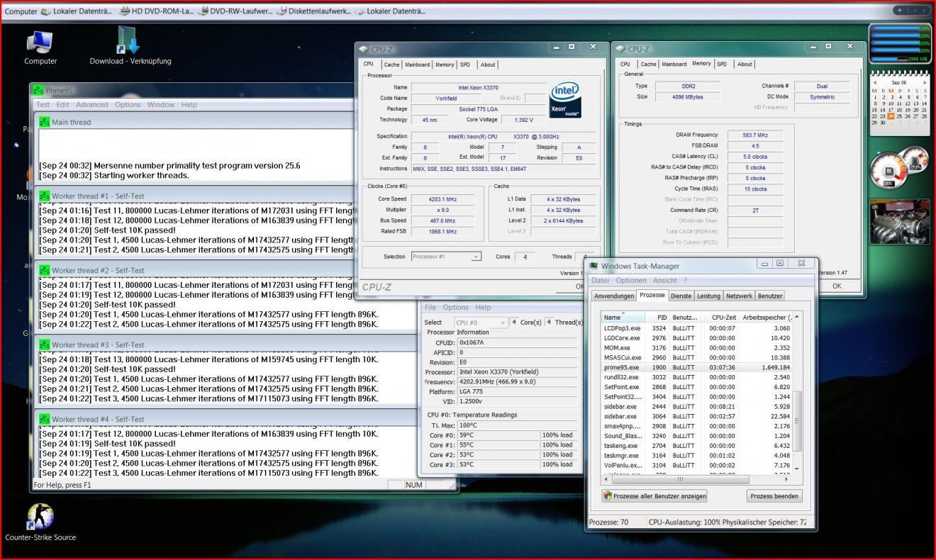This screenshot has height=560, width=936.
Task: Open the Ansicht menu in Task-Manager
Action: 665,281
